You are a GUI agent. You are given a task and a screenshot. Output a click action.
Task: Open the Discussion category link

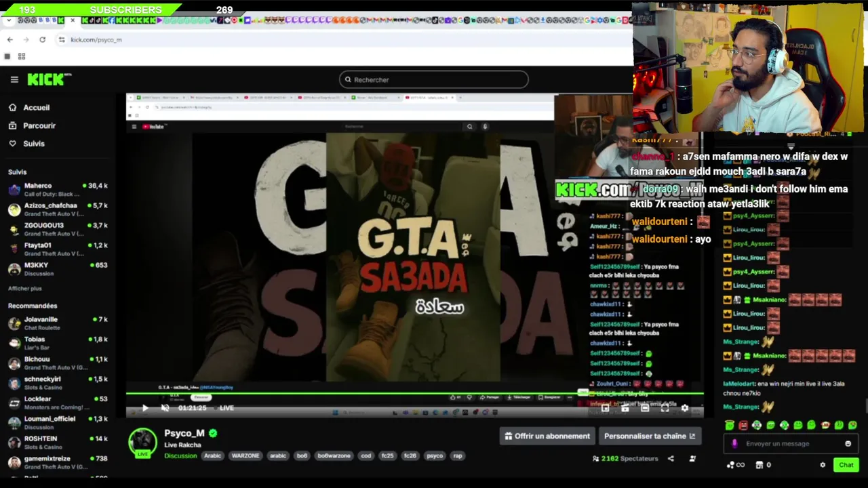click(180, 455)
